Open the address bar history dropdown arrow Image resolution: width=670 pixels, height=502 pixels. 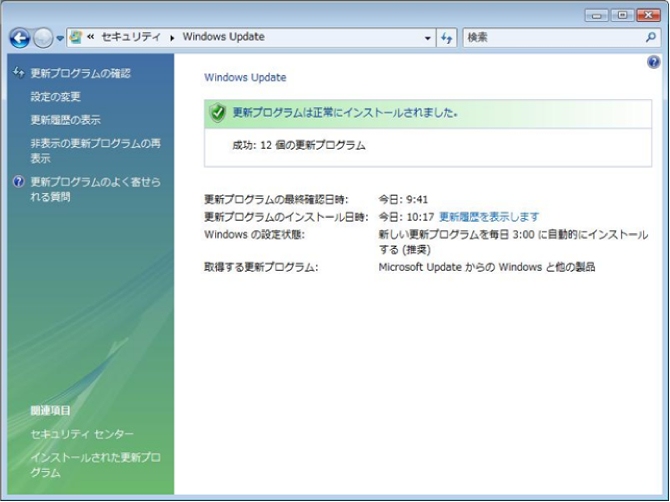click(427, 37)
